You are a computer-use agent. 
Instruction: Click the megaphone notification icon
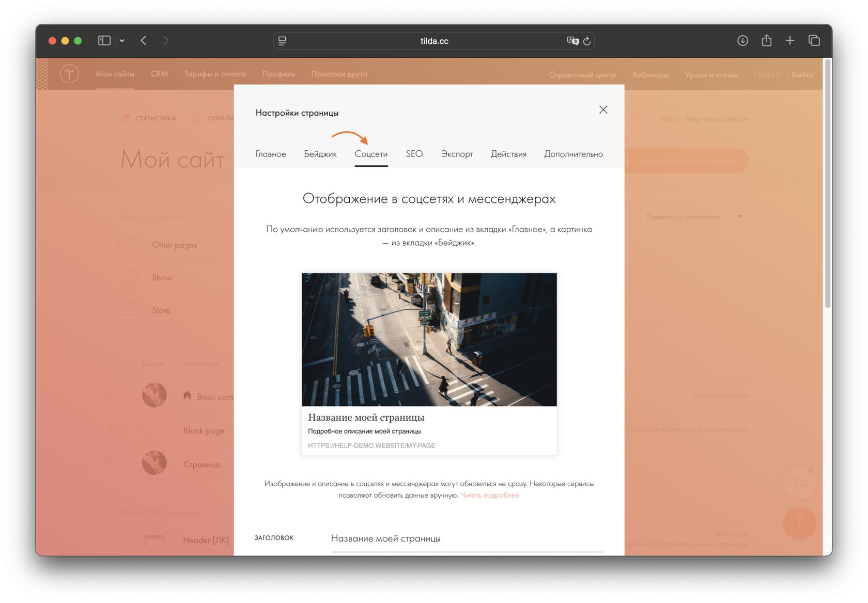pyautogui.click(x=799, y=483)
